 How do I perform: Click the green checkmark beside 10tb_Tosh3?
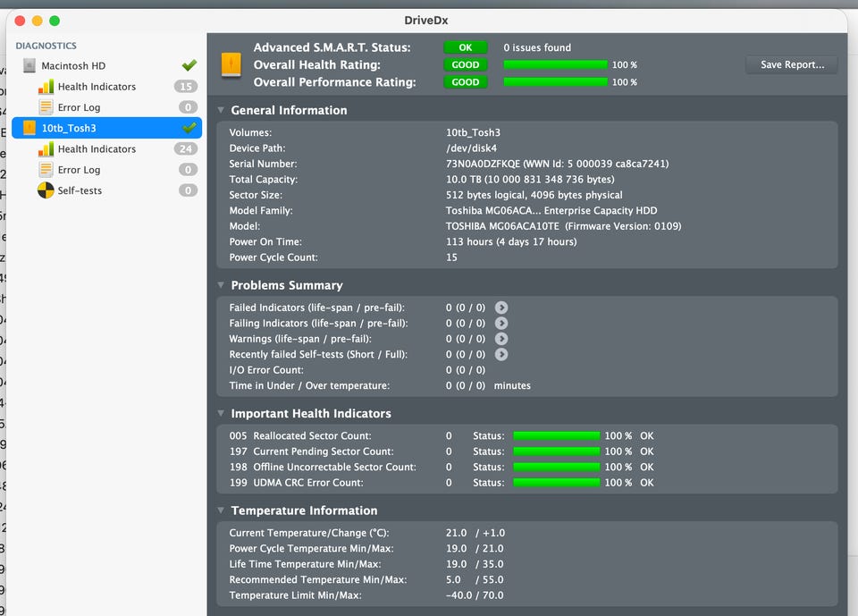189,128
